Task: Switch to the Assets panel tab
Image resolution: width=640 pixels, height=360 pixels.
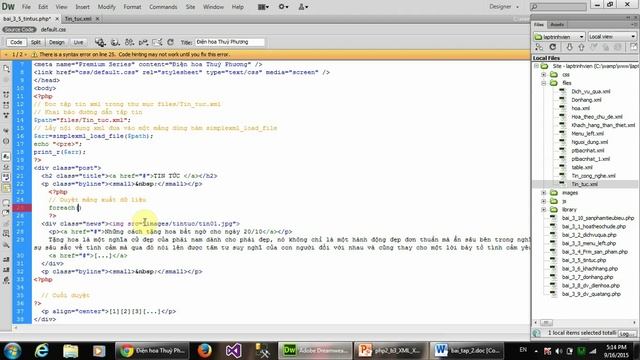Action: pyautogui.click(x=557, y=24)
